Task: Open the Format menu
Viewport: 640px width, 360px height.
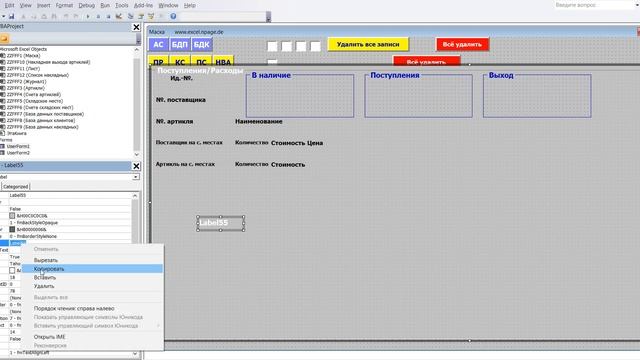Action: [64, 5]
